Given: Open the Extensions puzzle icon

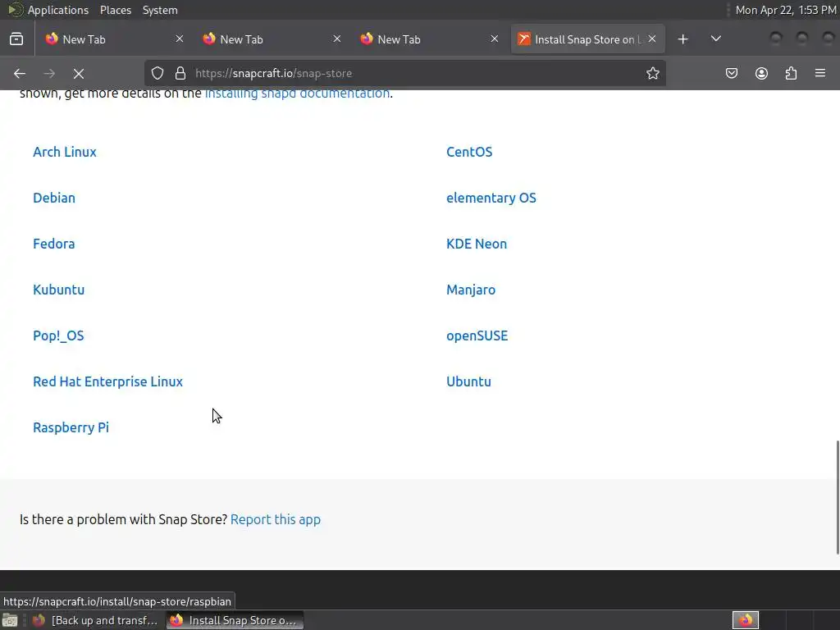Looking at the screenshot, I should (791, 73).
